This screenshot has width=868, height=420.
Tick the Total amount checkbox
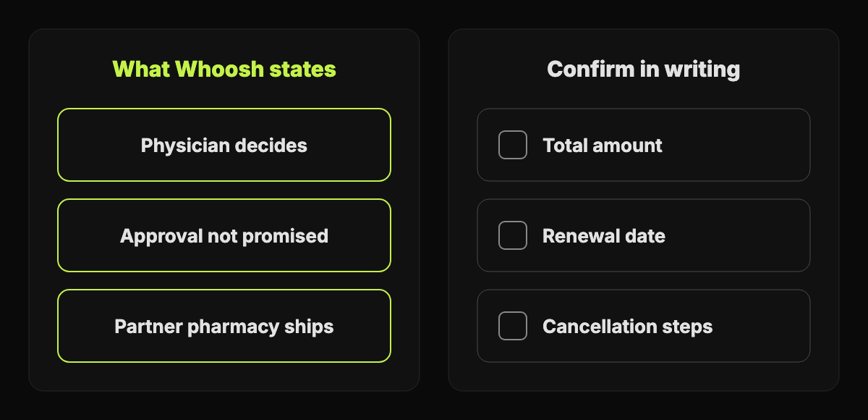513,145
